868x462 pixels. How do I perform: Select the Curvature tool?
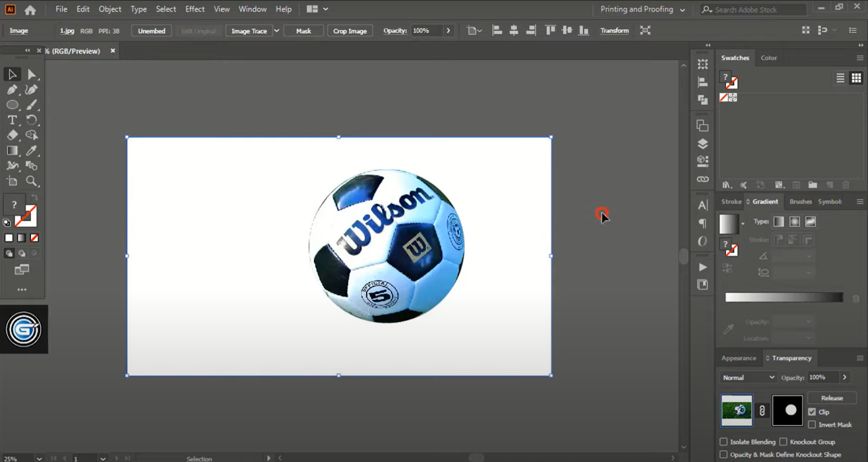31,89
